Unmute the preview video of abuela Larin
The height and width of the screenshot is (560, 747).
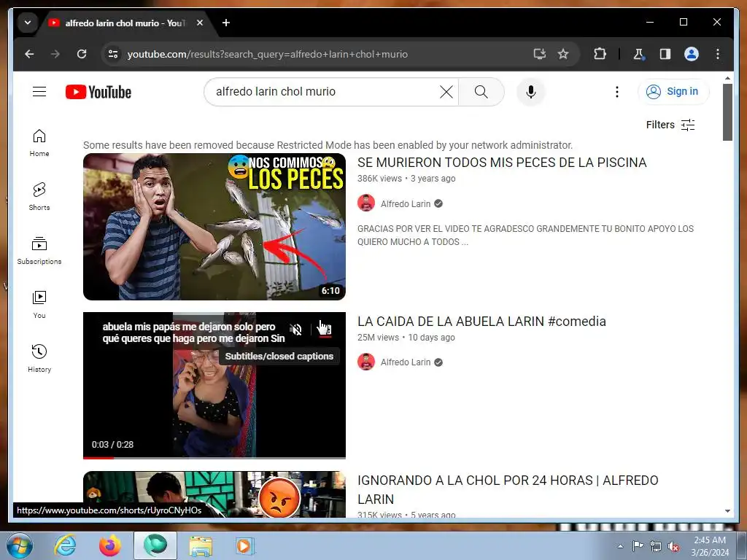pos(296,329)
